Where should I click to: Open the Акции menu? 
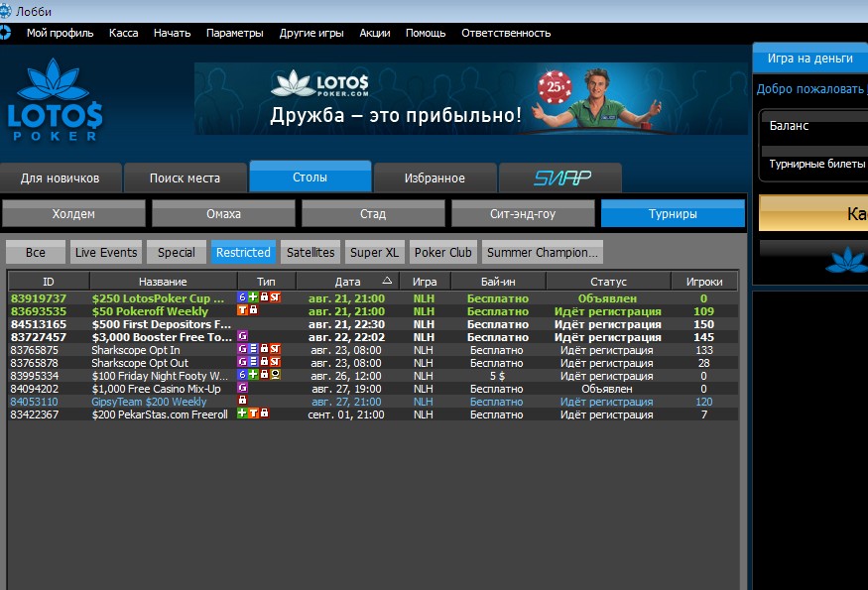coord(375,33)
